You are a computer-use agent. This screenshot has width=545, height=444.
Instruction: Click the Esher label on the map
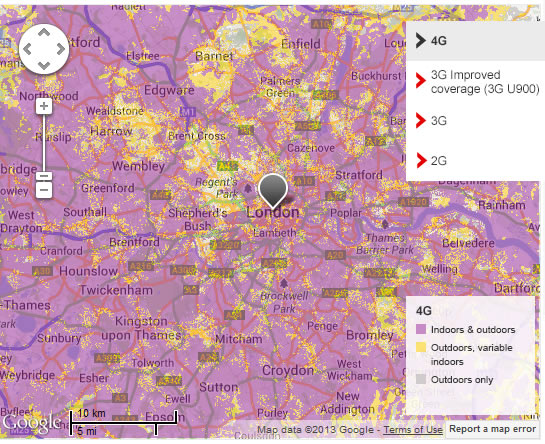94,378
